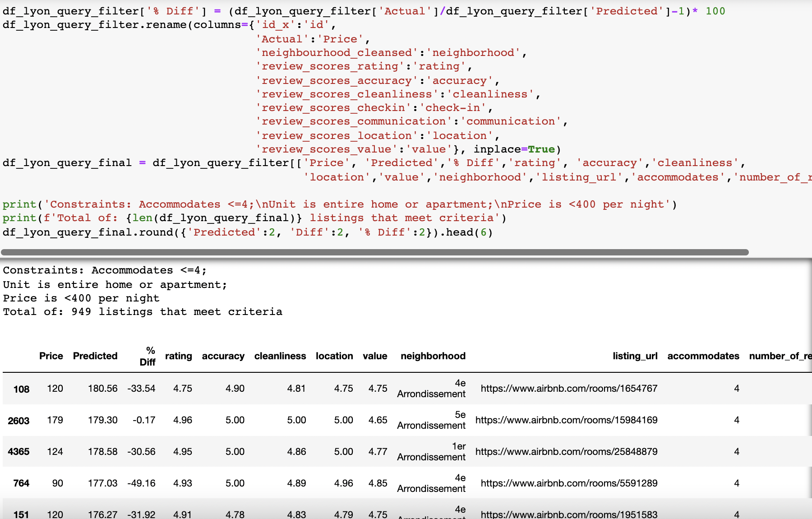812x519 pixels.
Task: Click the 'Total of: 949 listings' output line
Action: click(x=143, y=312)
